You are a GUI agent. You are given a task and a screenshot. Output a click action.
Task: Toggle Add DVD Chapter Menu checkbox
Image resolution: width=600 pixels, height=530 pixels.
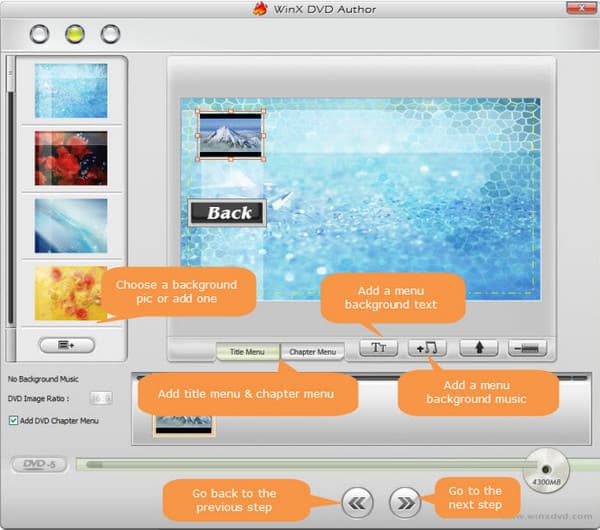click(x=13, y=420)
